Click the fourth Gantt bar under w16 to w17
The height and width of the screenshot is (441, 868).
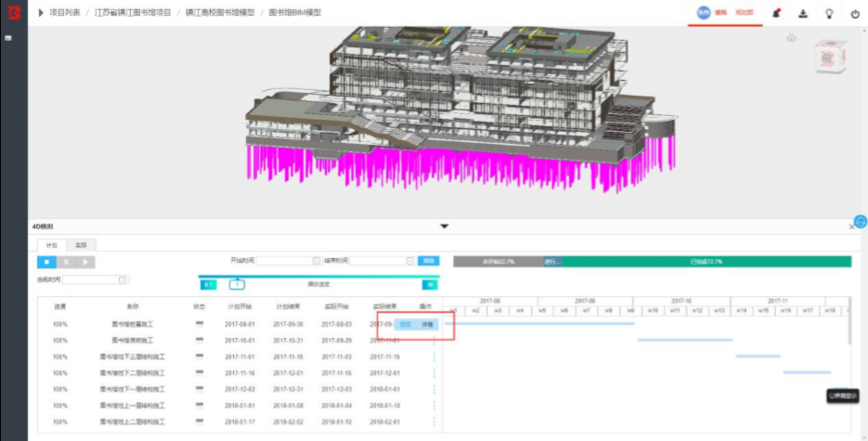[x=807, y=372]
